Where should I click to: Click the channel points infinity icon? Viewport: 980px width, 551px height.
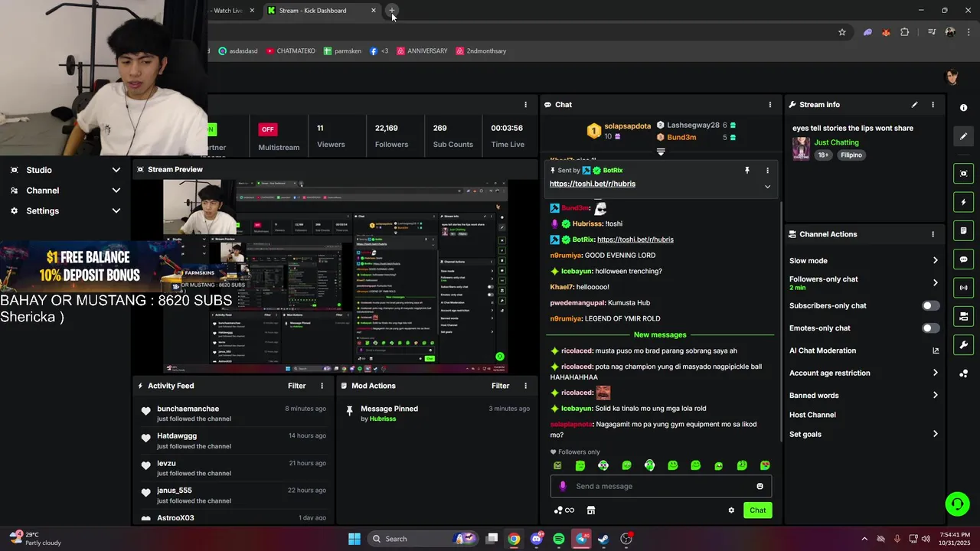564,510
